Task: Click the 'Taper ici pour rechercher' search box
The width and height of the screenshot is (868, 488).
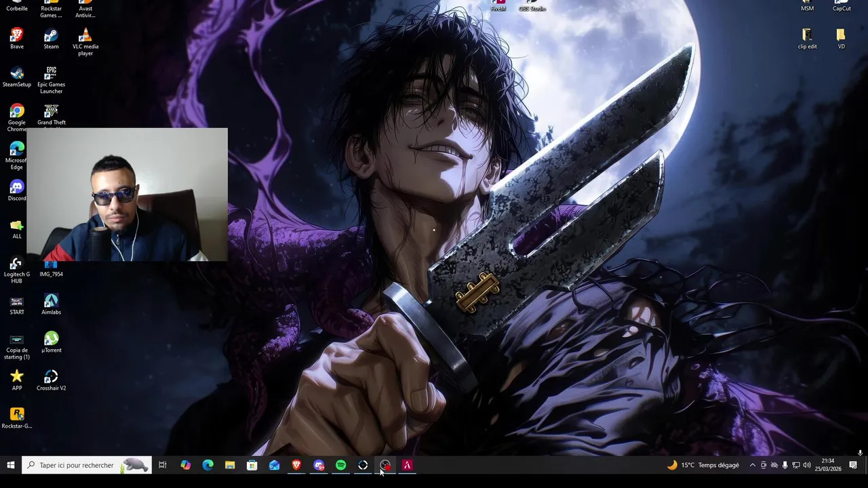Action: [x=87, y=465]
